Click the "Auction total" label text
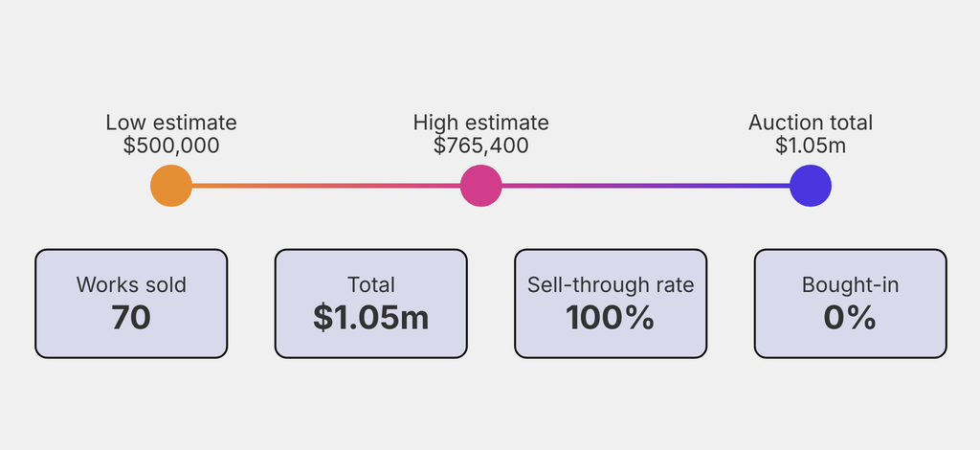The width and height of the screenshot is (980, 450). click(811, 123)
